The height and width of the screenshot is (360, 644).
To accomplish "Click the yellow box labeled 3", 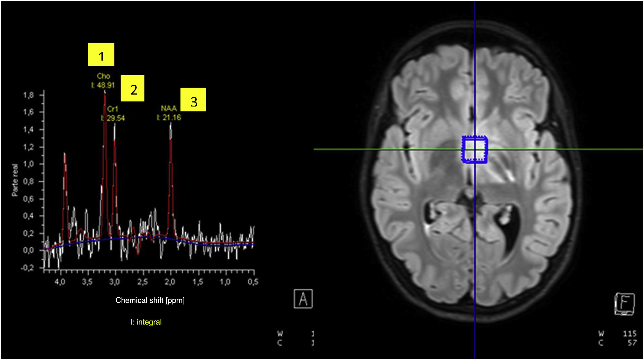I will (x=193, y=99).
